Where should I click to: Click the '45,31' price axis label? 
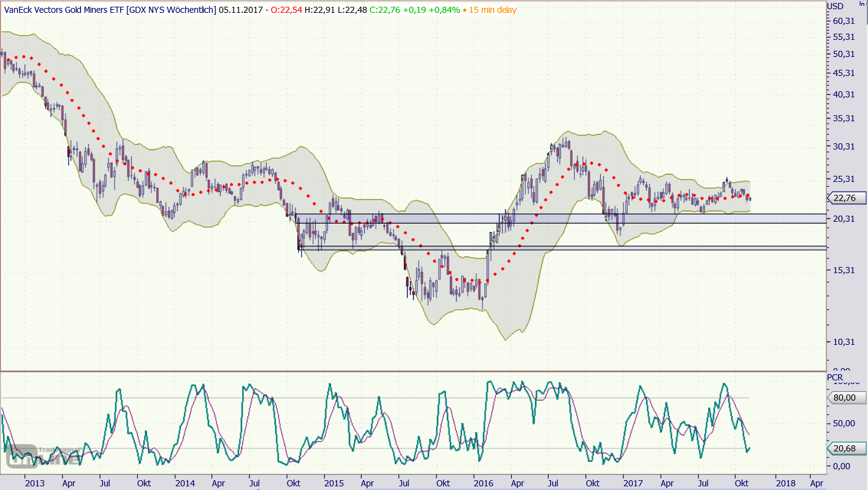pyautogui.click(x=843, y=73)
